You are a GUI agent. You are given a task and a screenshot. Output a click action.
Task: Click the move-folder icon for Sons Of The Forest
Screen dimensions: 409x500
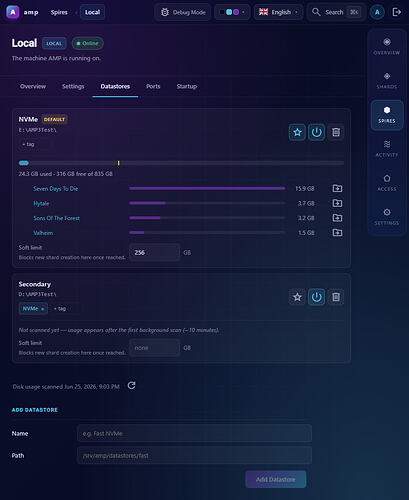click(337, 218)
